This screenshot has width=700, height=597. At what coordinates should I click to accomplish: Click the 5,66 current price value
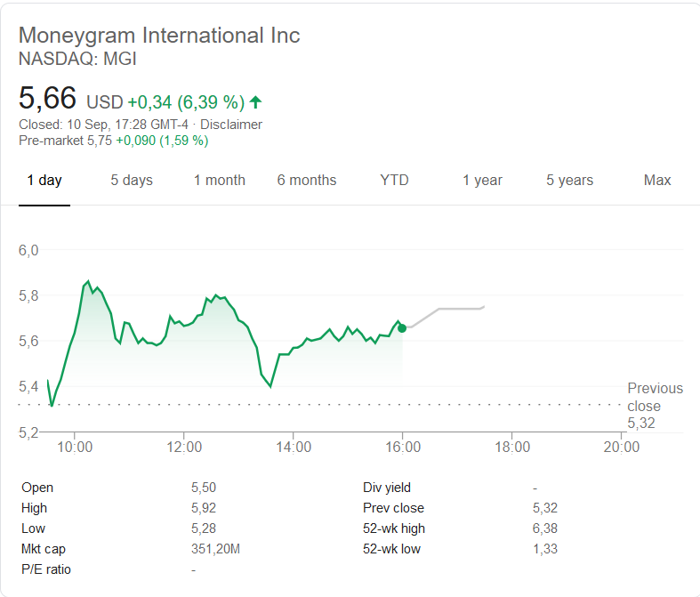pyautogui.click(x=48, y=99)
